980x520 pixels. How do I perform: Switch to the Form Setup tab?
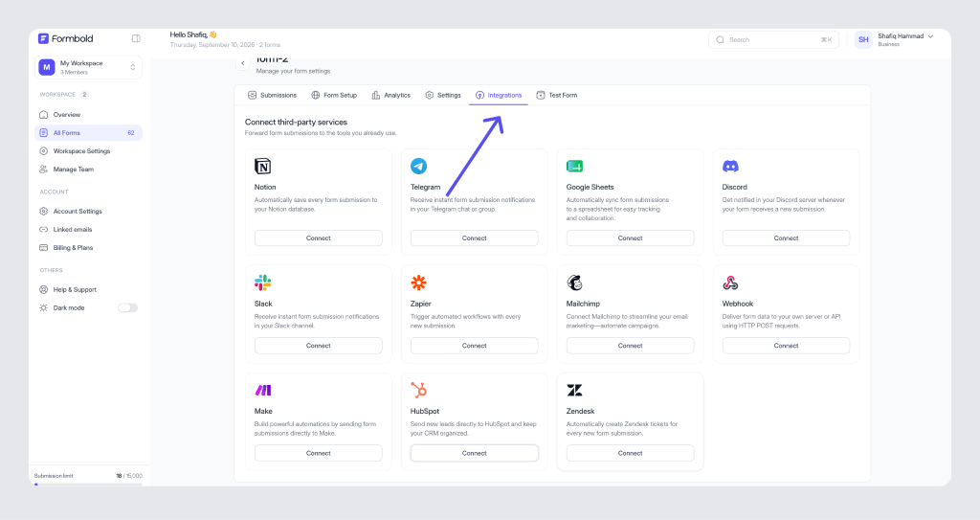click(334, 95)
